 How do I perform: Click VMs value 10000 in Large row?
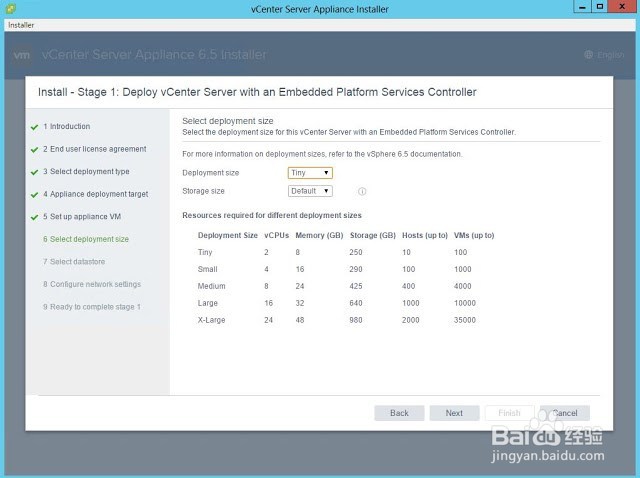click(465, 303)
